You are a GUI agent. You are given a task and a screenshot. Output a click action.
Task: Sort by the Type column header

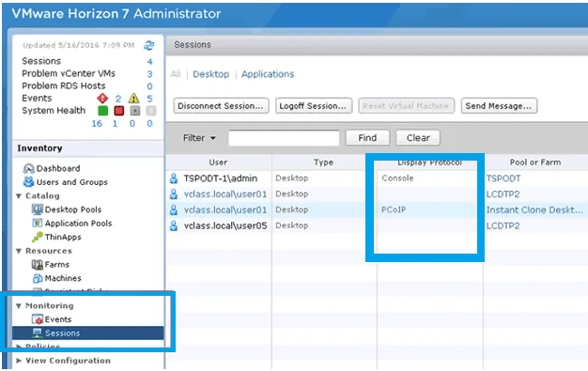point(324,162)
